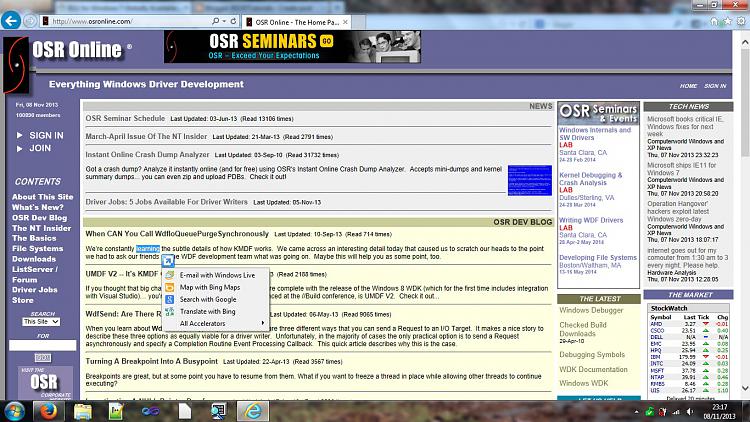750x422 pixels.
Task: Click the search FOR input field
Action: 43,345
